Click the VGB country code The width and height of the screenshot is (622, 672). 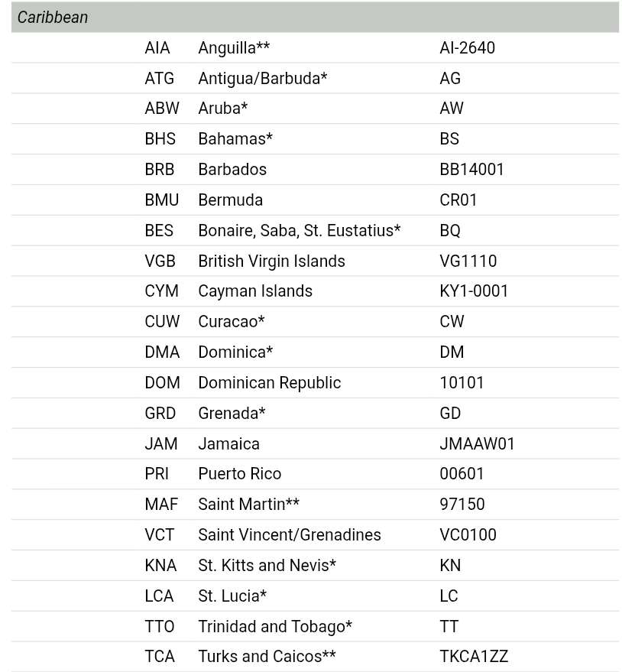(160, 261)
